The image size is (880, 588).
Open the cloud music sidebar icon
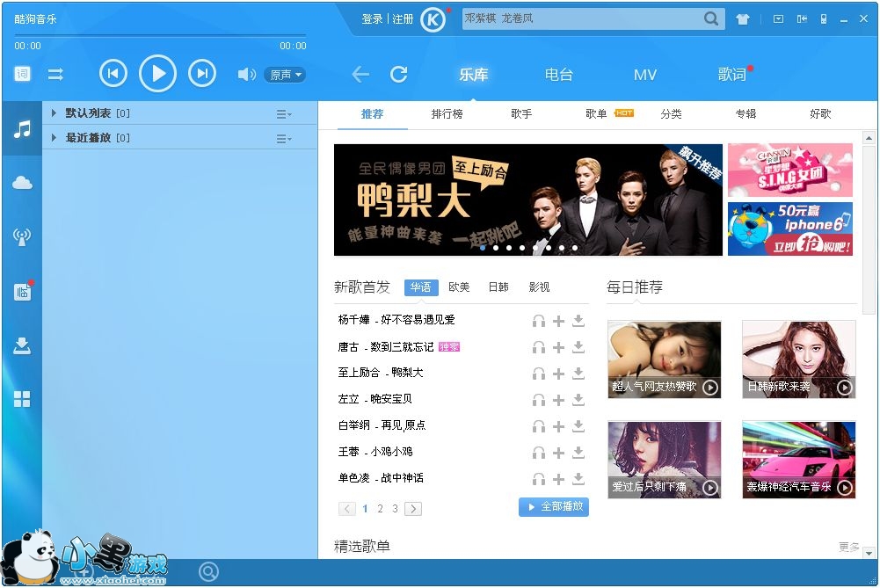(23, 183)
